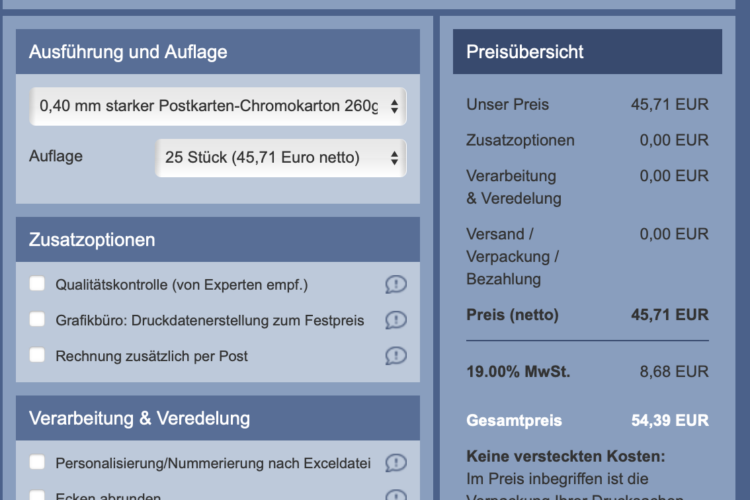Viewport: 750px width, 500px height.
Task: Expand the Auflage quantity dropdown
Action: [x=280, y=157]
